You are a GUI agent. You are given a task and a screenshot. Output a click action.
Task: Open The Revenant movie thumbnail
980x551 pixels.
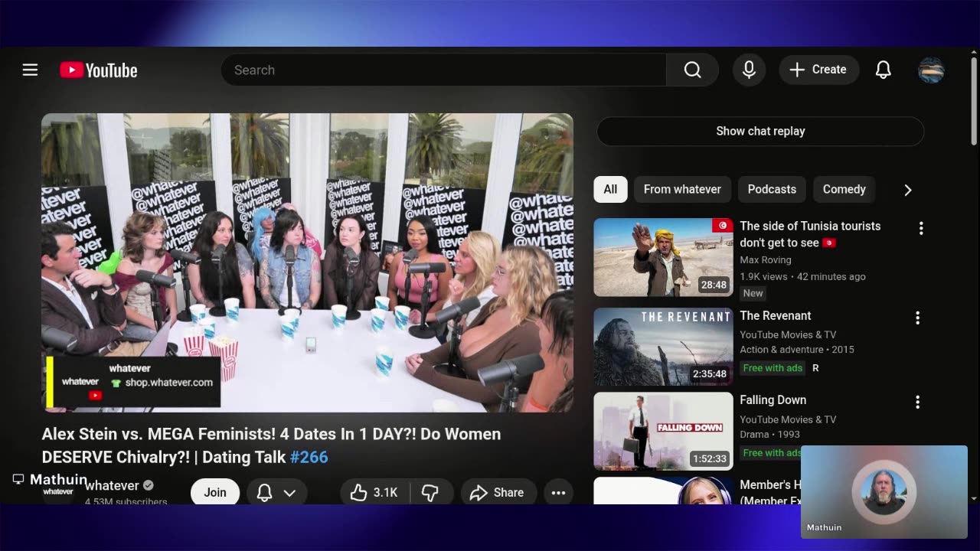(663, 347)
